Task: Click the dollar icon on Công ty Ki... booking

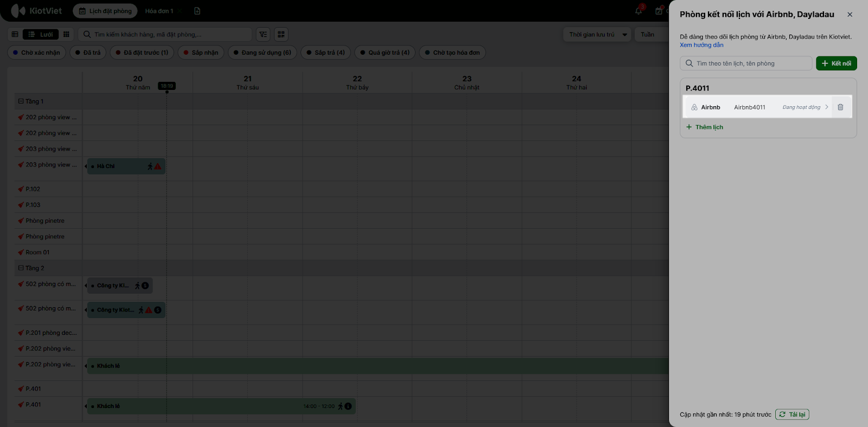Action: tap(145, 286)
